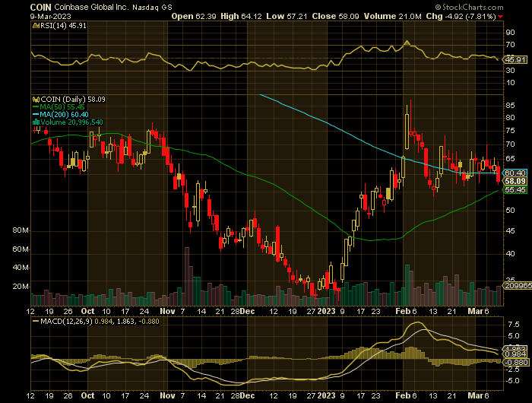The height and width of the screenshot is (403, 532).
Task: Click the Low 57.21 value
Action: click(x=287, y=16)
